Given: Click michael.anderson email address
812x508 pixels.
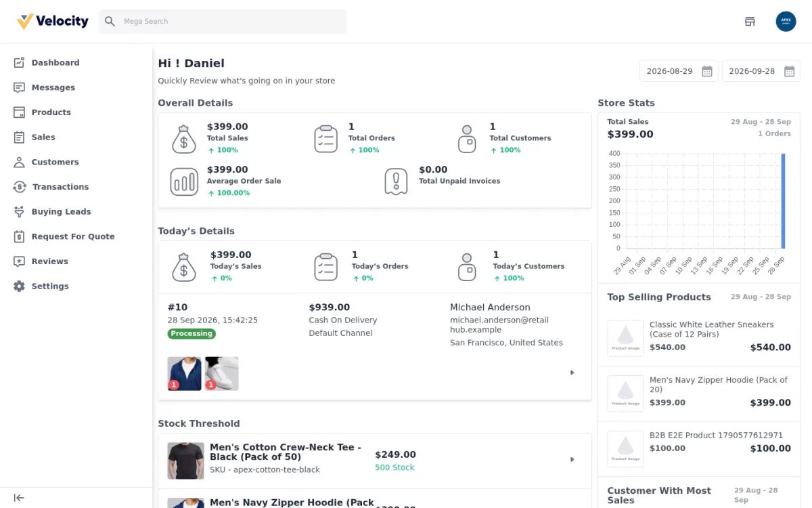Looking at the screenshot, I should (x=499, y=325).
